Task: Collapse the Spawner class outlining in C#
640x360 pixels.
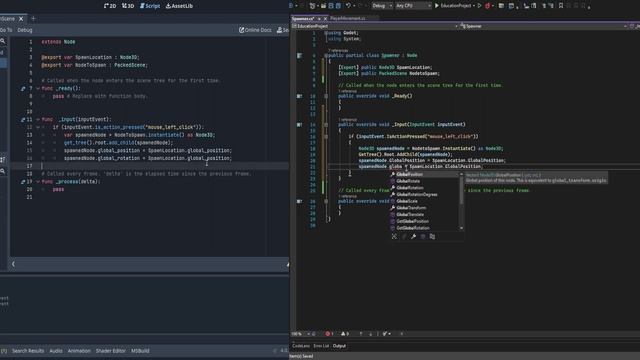Action: click(326, 56)
